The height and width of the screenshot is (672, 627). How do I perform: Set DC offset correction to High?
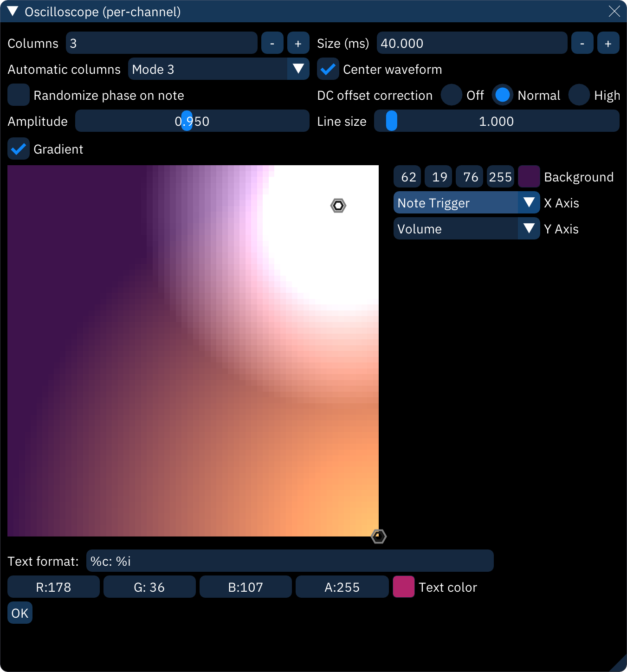579,95
